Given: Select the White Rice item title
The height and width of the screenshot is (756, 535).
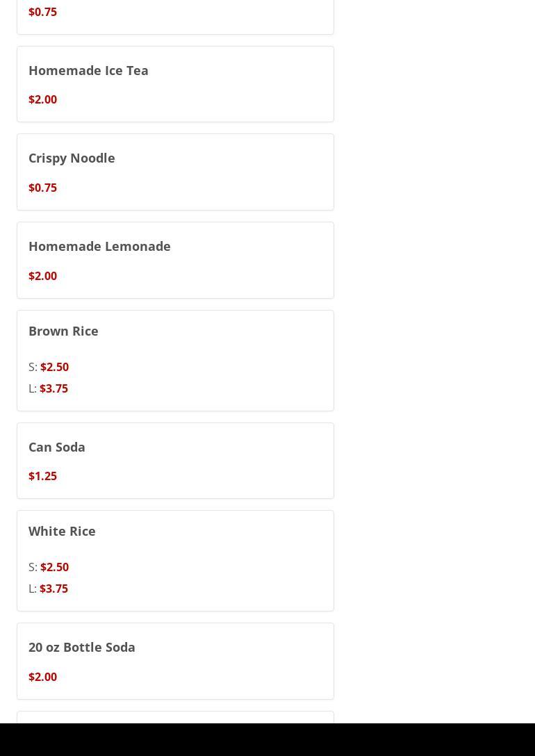Looking at the screenshot, I should [62, 531].
